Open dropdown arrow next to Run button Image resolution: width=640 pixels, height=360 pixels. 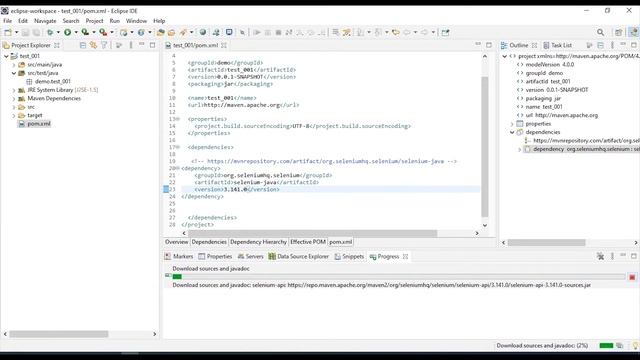tap(76, 32)
